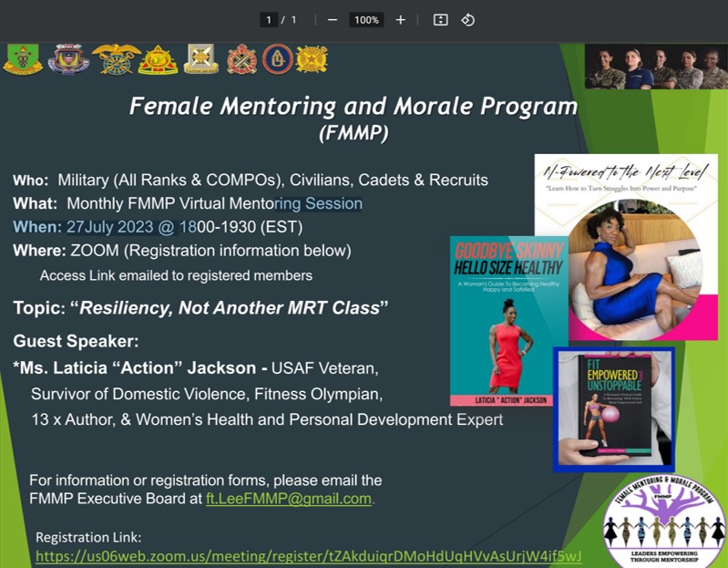Click the Goodbye Skinny Hello Size Healthy book
Image resolution: width=728 pixels, height=568 pixels.
509,321
